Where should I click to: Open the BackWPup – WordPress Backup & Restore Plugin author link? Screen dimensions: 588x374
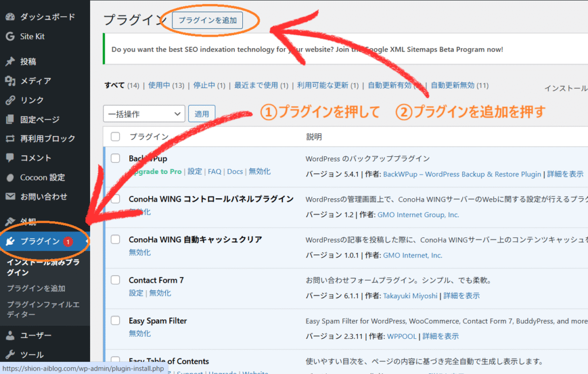(462, 174)
